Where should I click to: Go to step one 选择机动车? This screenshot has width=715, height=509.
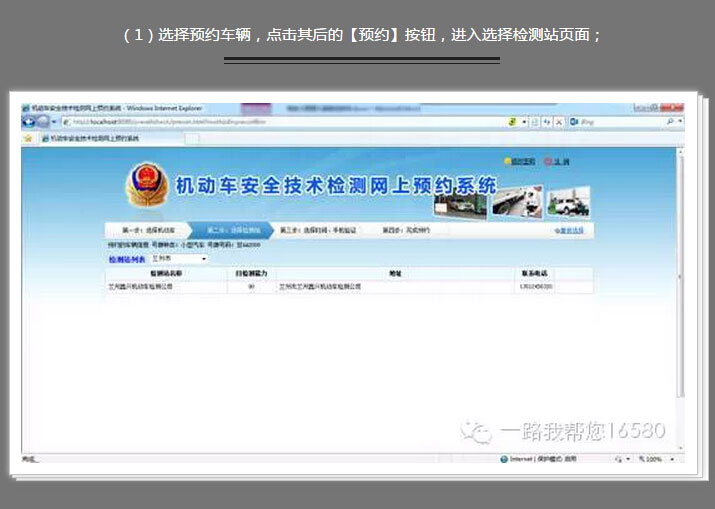click(x=148, y=230)
